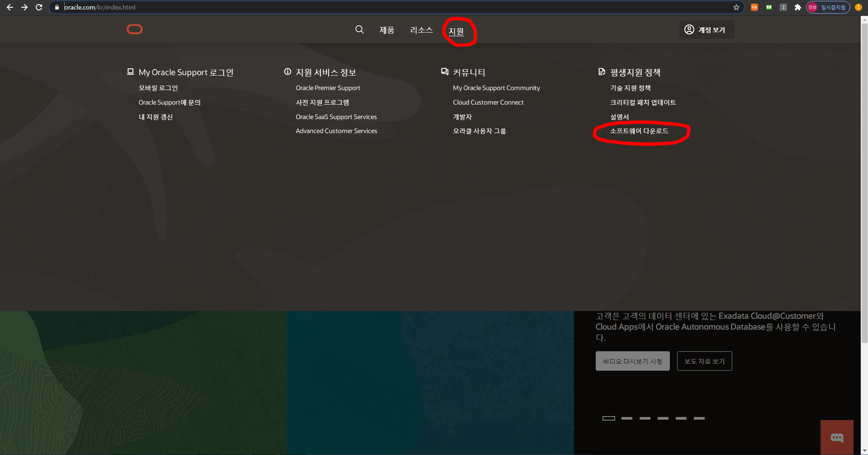Open 크리티컬 패치 업데이트 link

coord(643,102)
